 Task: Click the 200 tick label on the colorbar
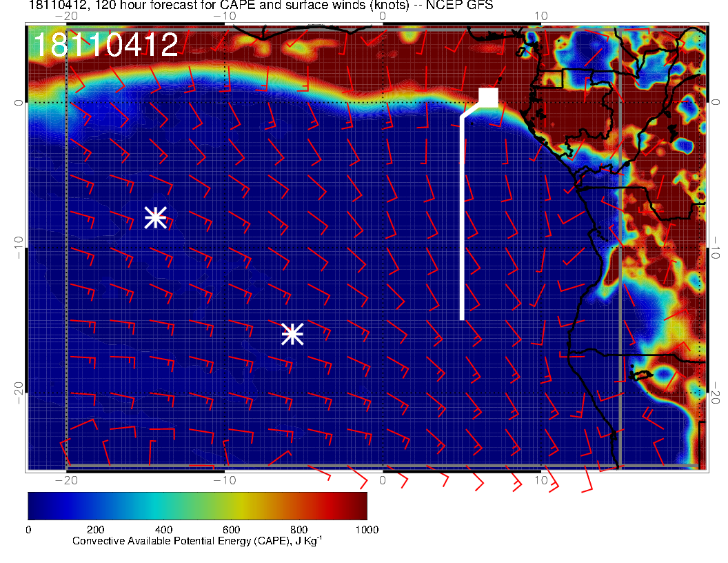(x=95, y=530)
